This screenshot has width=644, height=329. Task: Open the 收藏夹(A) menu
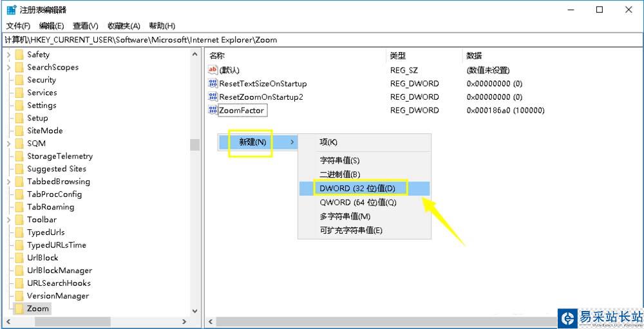124,26
